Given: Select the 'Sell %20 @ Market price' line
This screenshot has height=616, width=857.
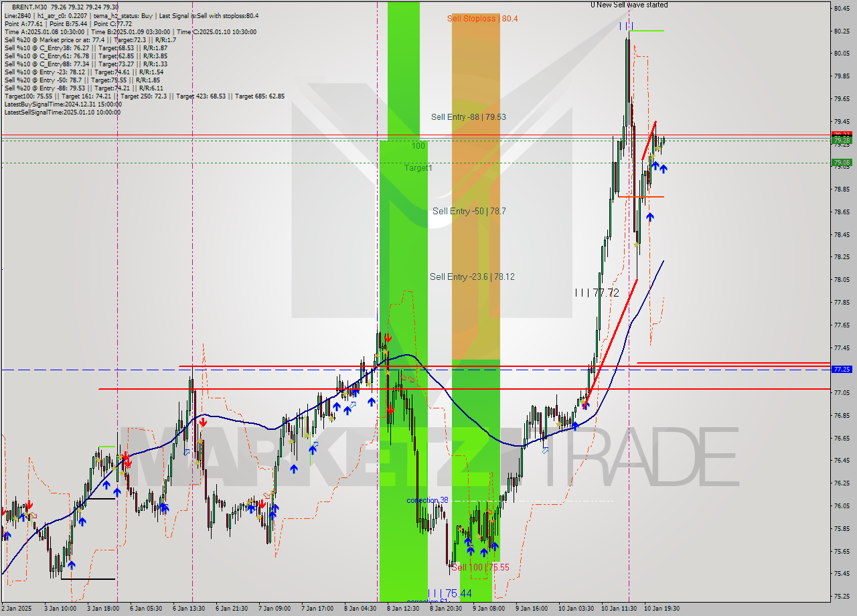Looking at the screenshot, I should point(90,40).
